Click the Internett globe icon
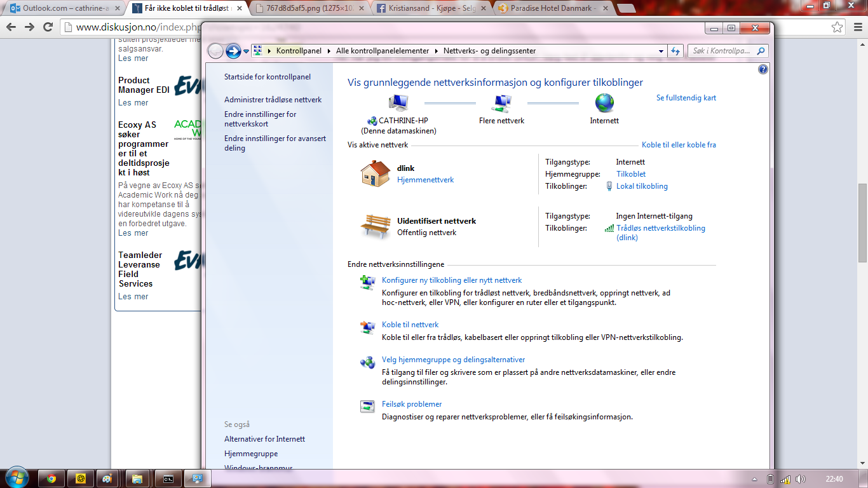 tap(604, 102)
